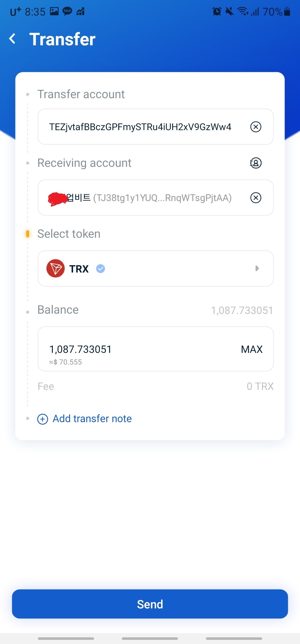Tap MAX to use full balance
300x644 pixels.
[251, 349]
